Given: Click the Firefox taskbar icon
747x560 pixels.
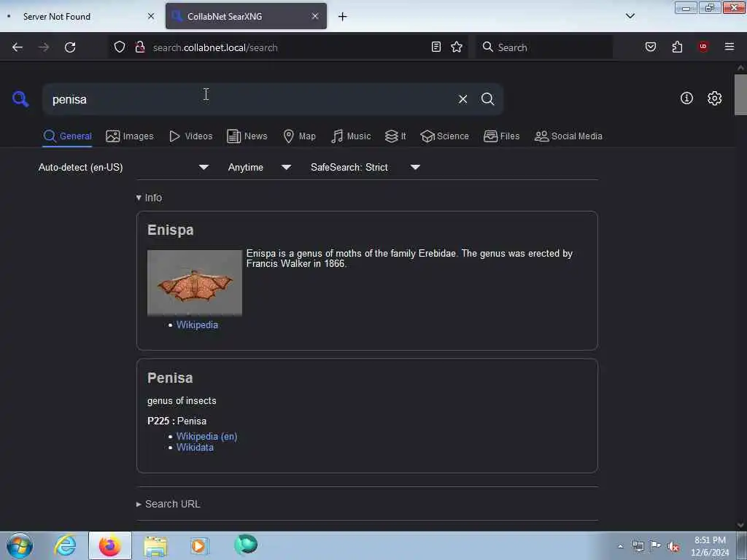Looking at the screenshot, I should point(109,545).
